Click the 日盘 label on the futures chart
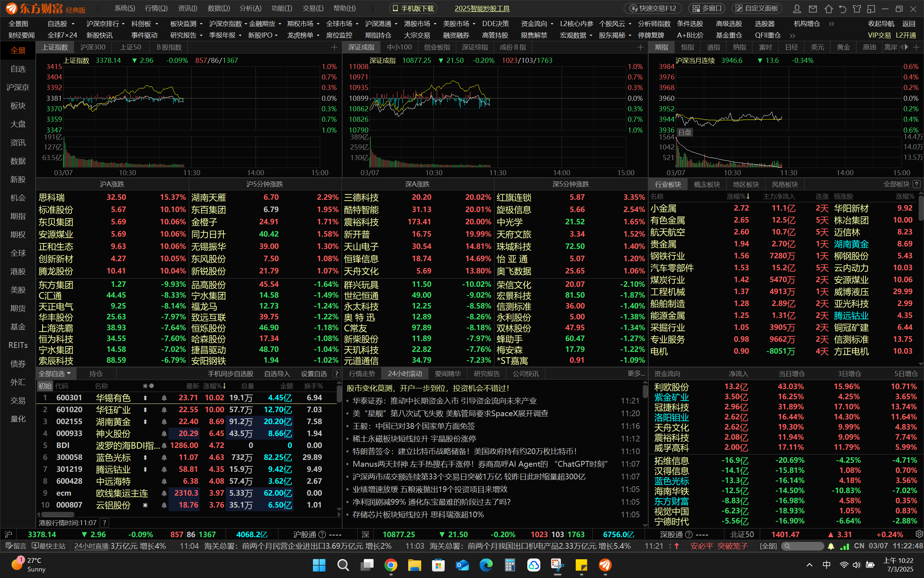 click(685, 132)
